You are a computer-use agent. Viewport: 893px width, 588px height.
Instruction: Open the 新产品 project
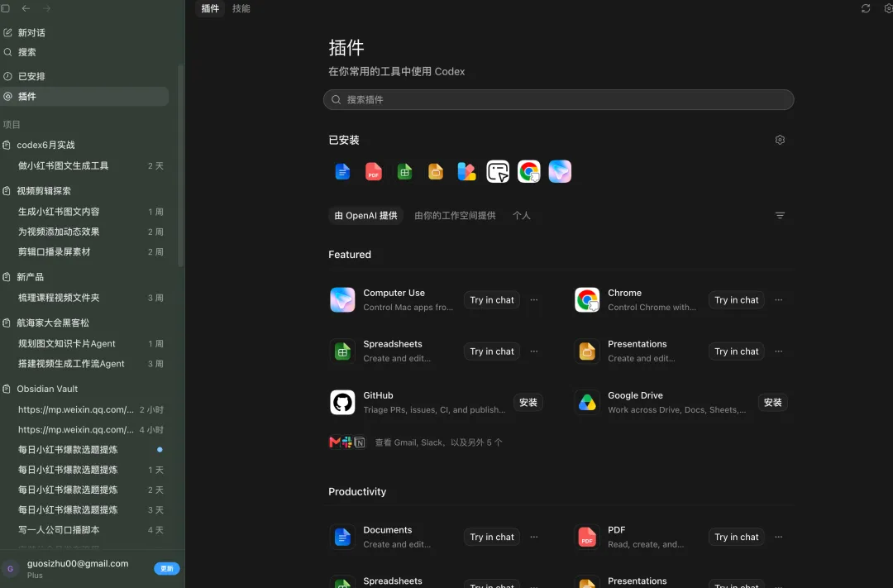(x=84, y=277)
